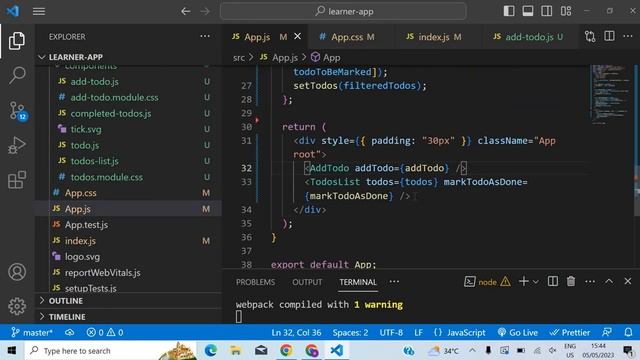Open Changes compare icon in editor toolbar
640x360 pixels.
(x=590, y=36)
